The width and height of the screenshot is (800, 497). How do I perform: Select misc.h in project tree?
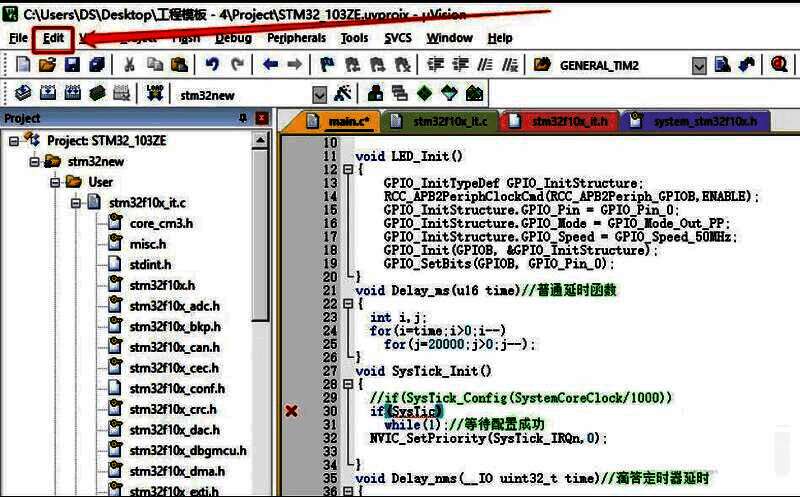click(x=147, y=244)
